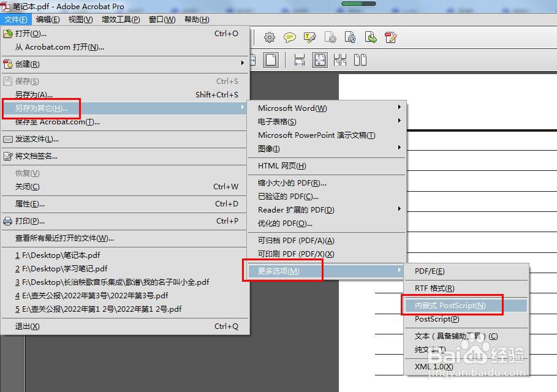Screen dimensions: 557x392
Task: Click the export file green arrow icon
Action: (371, 37)
